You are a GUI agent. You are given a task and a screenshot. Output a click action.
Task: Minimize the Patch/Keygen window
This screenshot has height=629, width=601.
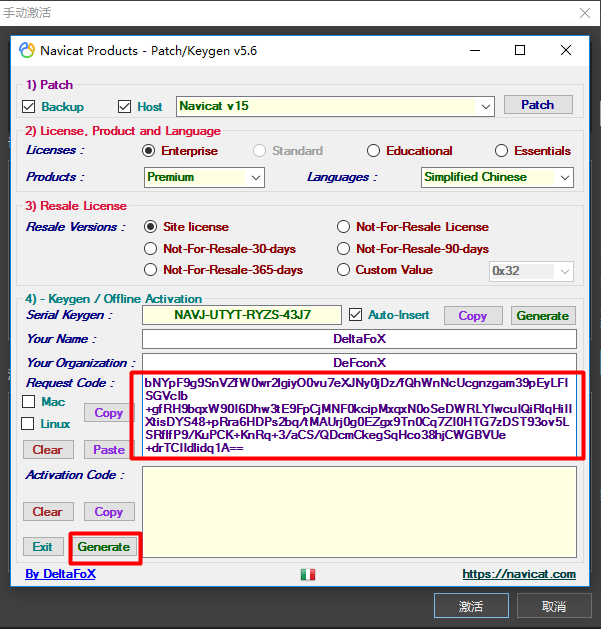475,51
